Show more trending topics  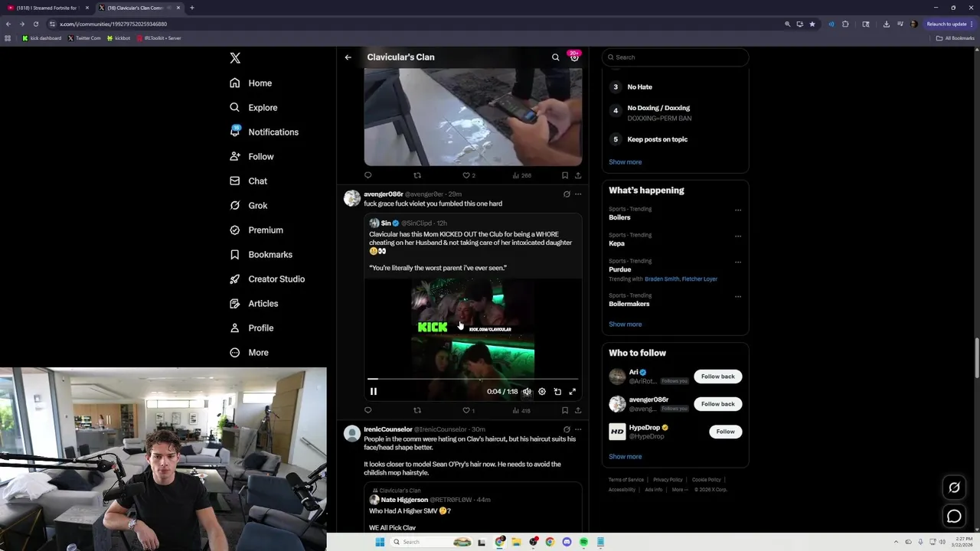[x=625, y=324]
